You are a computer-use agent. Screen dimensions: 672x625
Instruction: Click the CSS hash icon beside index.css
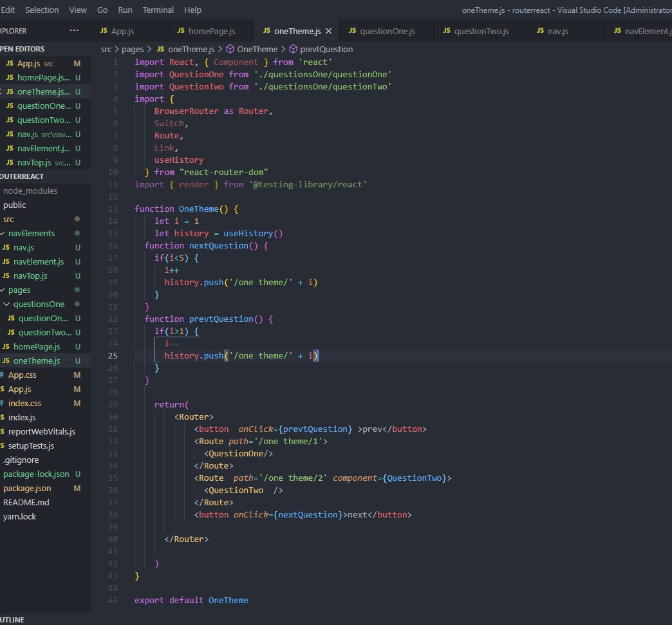[2, 403]
